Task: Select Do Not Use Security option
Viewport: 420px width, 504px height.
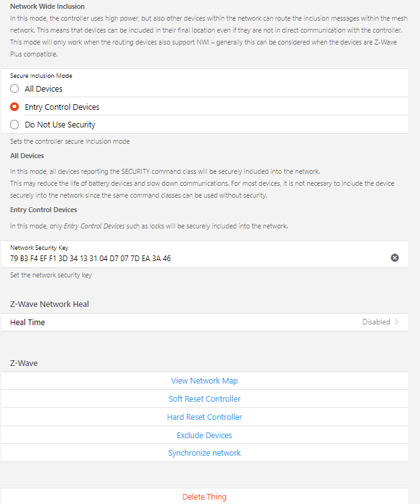Action: [x=14, y=124]
